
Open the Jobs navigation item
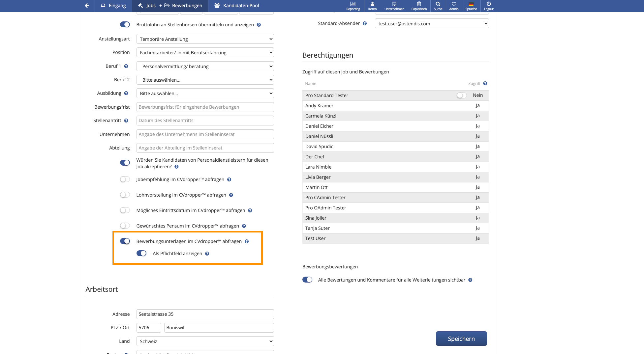(x=147, y=6)
